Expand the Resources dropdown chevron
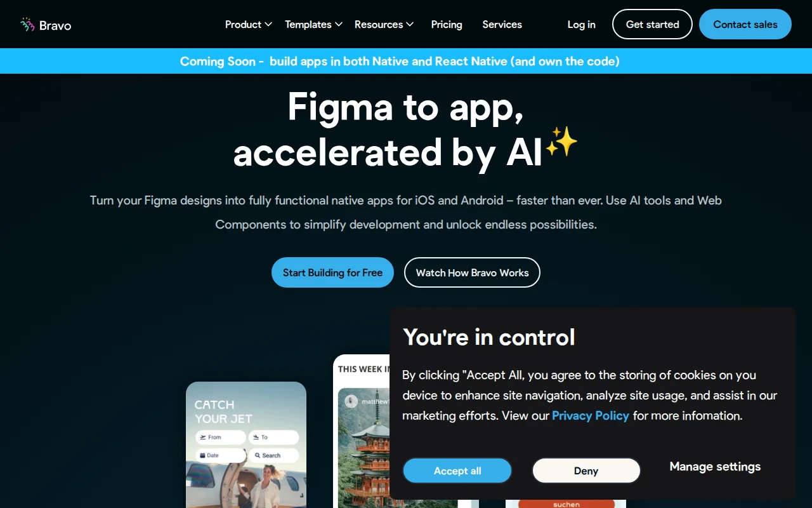 tap(410, 24)
